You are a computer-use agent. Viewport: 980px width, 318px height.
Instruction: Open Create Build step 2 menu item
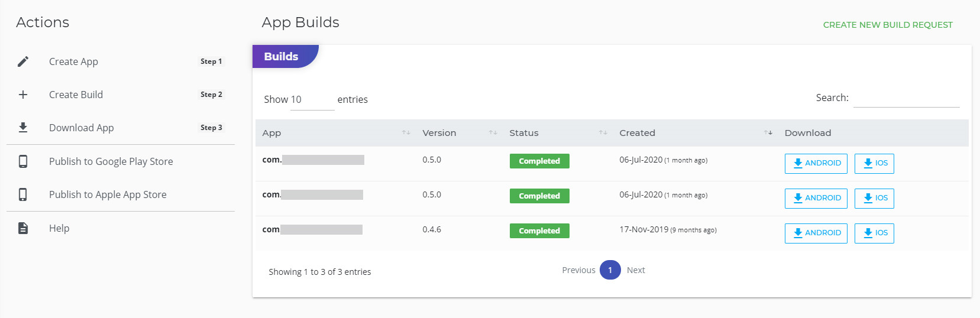coord(76,95)
